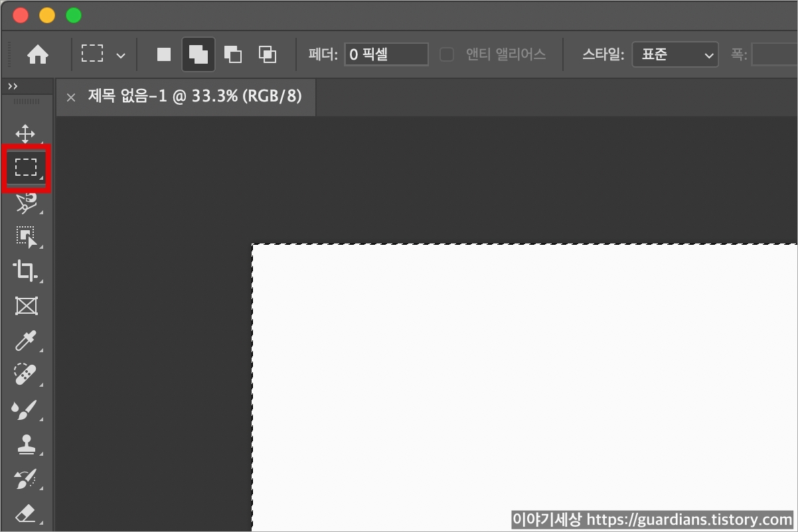The image size is (798, 532).
Task: Choose Add to selection mode
Action: click(198, 54)
